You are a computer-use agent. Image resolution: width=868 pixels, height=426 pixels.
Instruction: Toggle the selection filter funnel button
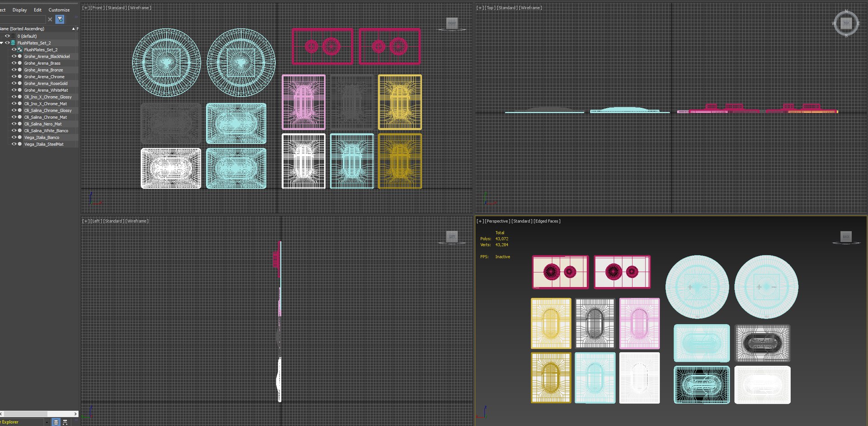(x=60, y=19)
